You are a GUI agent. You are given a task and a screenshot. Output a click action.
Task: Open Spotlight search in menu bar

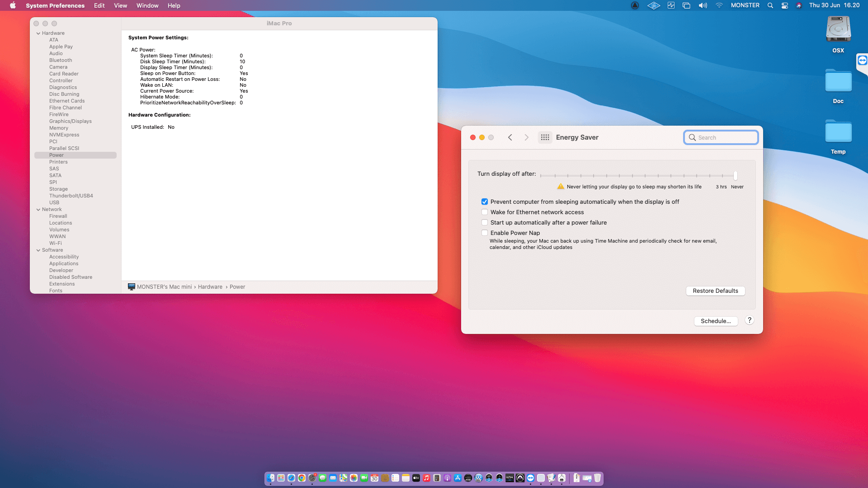pyautogui.click(x=770, y=5)
